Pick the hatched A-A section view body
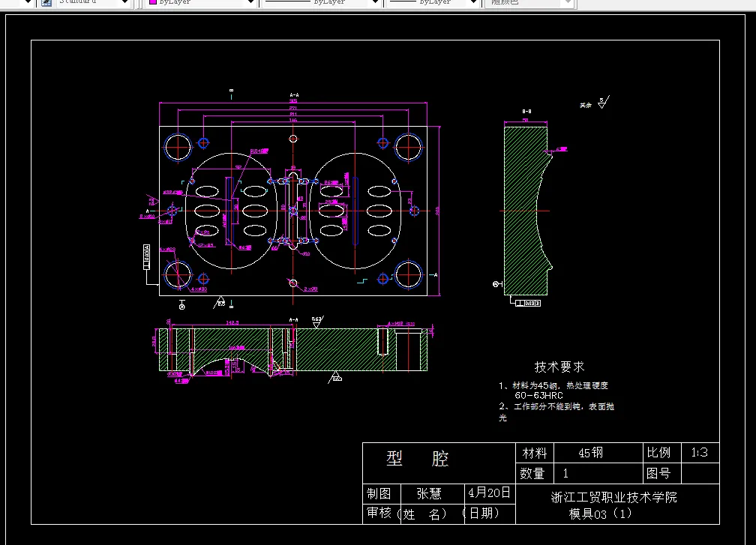Screen dimensions: 756x545 point(337,349)
